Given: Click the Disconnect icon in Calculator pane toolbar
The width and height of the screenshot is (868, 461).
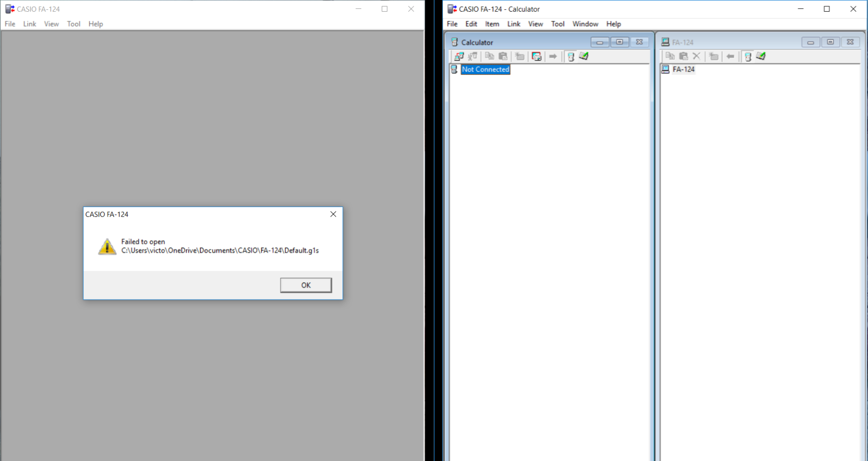Looking at the screenshot, I should (x=473, y=57).
